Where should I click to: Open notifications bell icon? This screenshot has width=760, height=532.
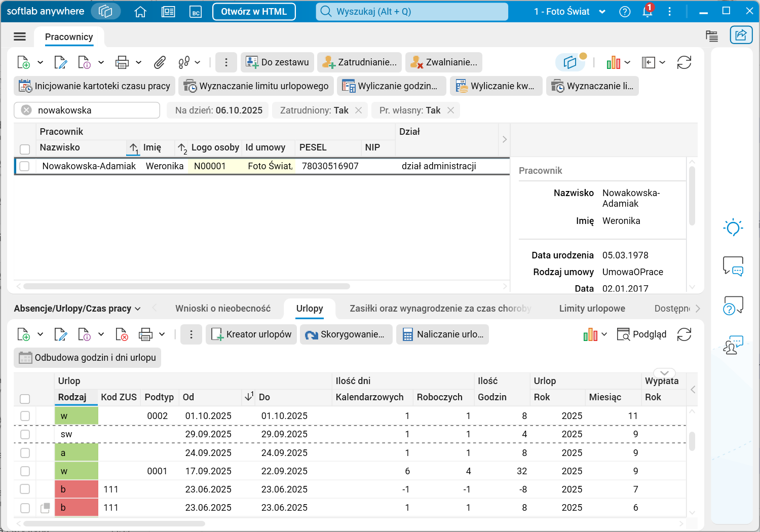(x=647, y=12)
